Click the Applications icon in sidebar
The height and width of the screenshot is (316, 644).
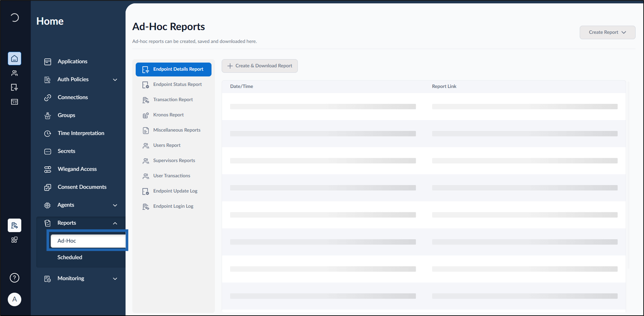tap(48, 62)
